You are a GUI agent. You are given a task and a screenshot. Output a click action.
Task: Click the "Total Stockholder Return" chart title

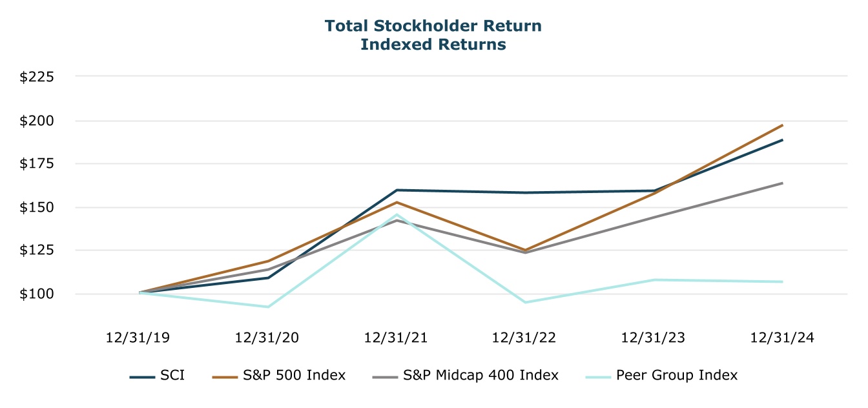pyautogui.click(x=433, y=26)
